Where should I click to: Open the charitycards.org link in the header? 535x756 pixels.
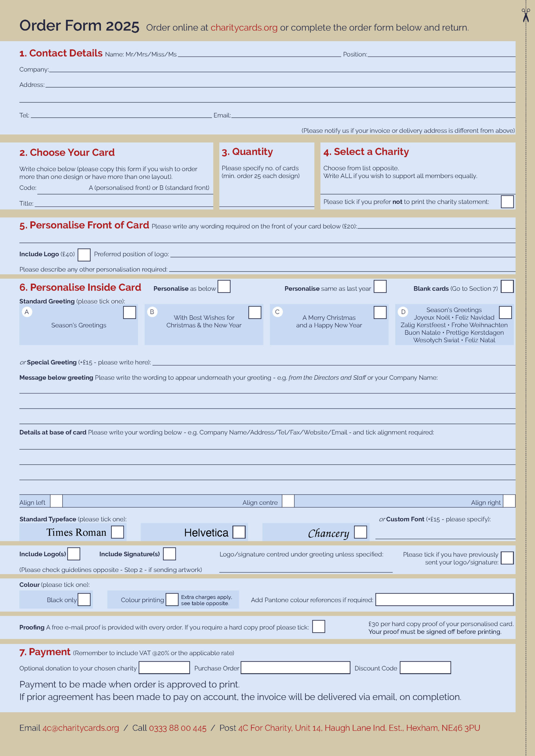(244, 27)
